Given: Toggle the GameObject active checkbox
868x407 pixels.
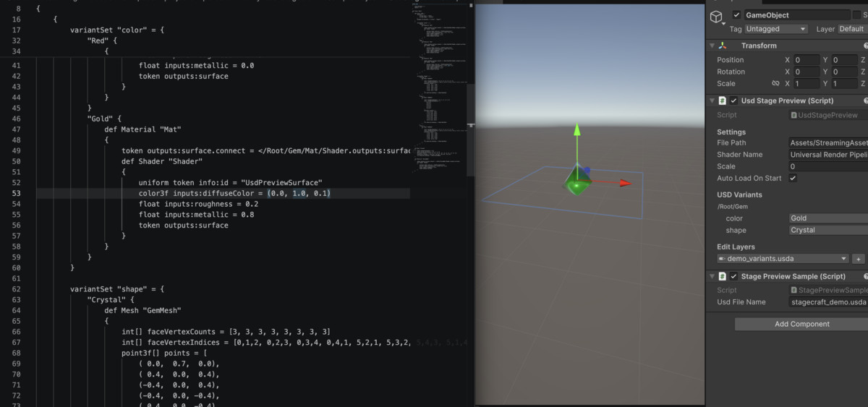Looking at the screenshot, I should coord(736,15).
